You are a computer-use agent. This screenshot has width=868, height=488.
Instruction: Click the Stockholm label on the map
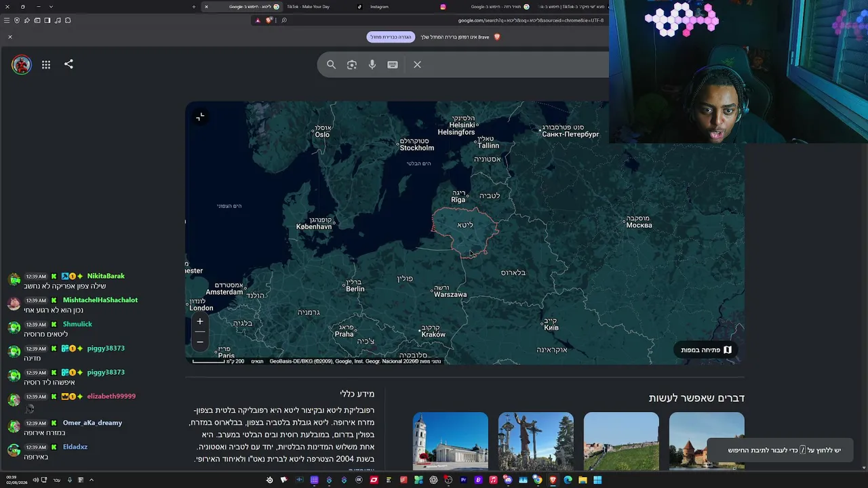(416, 148)
